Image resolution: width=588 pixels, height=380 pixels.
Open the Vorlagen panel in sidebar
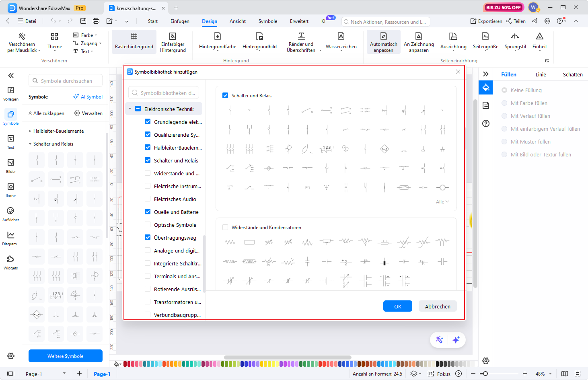coord(11,93)
